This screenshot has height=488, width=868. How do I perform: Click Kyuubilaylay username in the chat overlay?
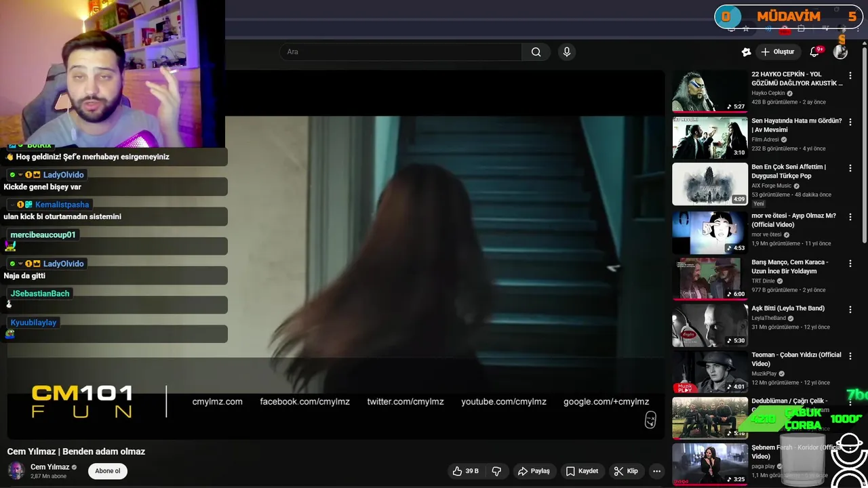33,323
